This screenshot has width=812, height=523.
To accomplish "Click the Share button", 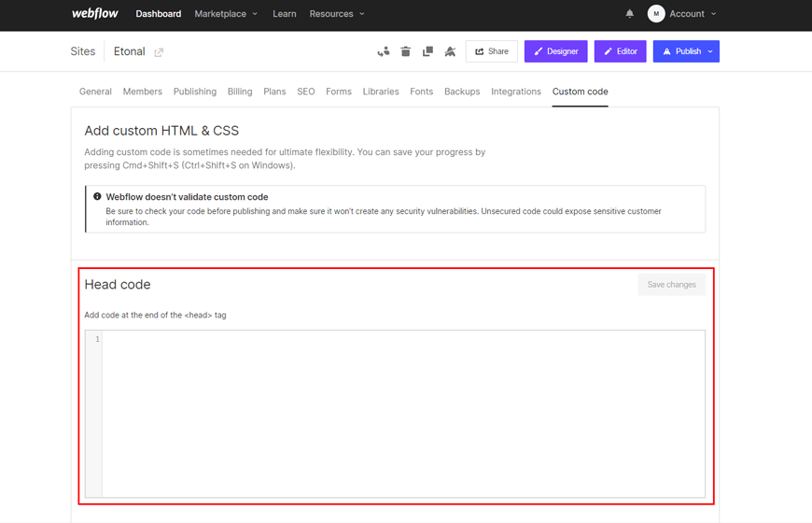I will (x=492, y=51).
